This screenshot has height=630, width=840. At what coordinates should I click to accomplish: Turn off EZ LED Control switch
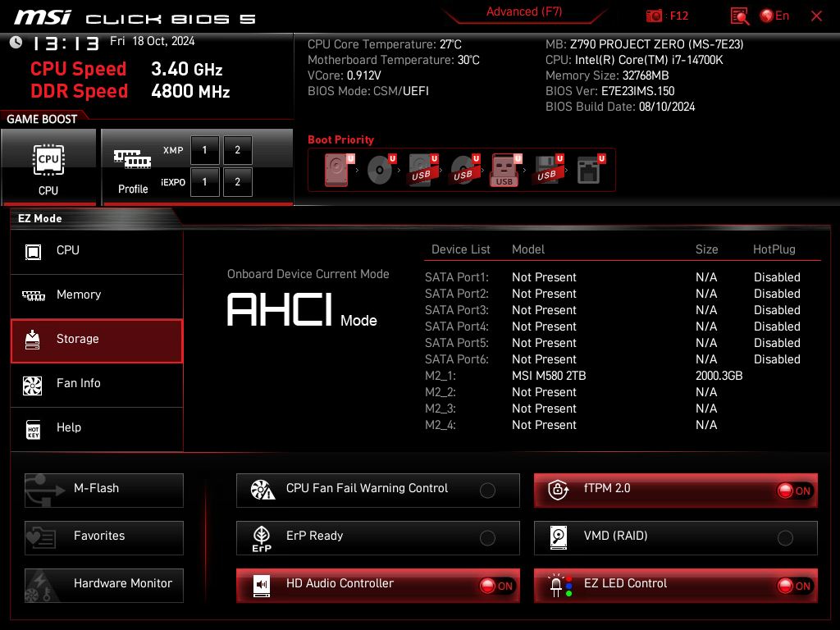point(795,586)
